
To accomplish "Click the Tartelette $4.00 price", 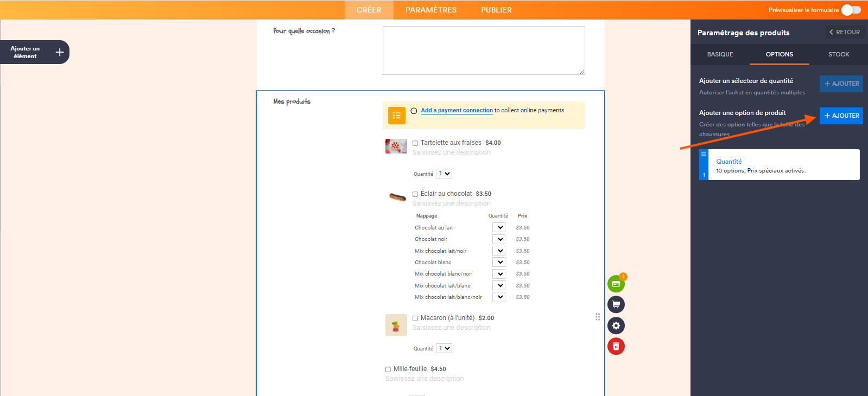I will click(x=493, y=143).
